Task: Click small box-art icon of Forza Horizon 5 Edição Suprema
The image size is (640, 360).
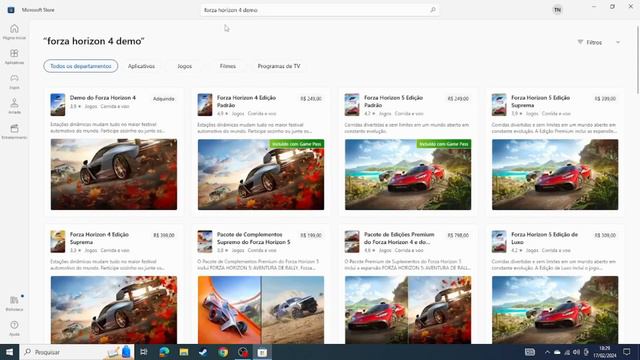Action: pyautogui.click(x=499, y=105)
